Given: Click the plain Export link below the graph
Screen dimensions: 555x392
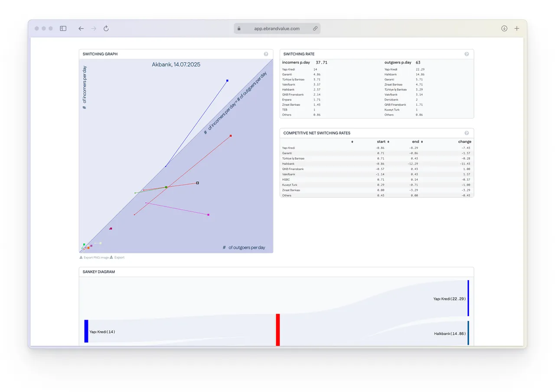Looking at the screenshot, I should tap(117, 257).
